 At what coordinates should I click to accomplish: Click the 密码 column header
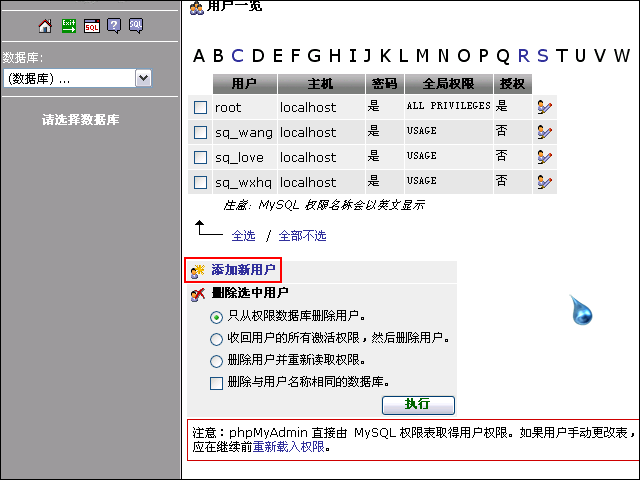(x=385, y=84)
